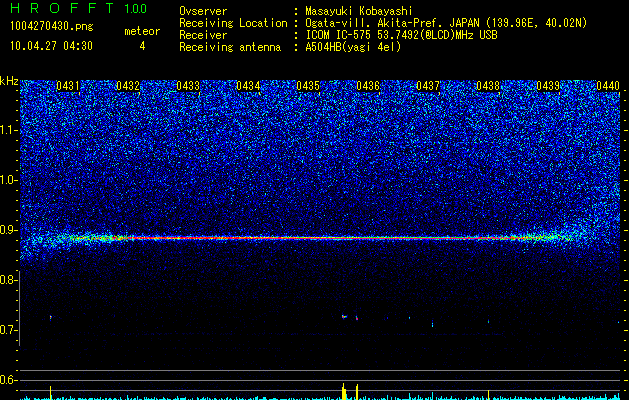The width and height of the screenshot is (629, 400).
Task: Click the 0432 time marker
Action: pyautogui.click(x=128, y=86)
